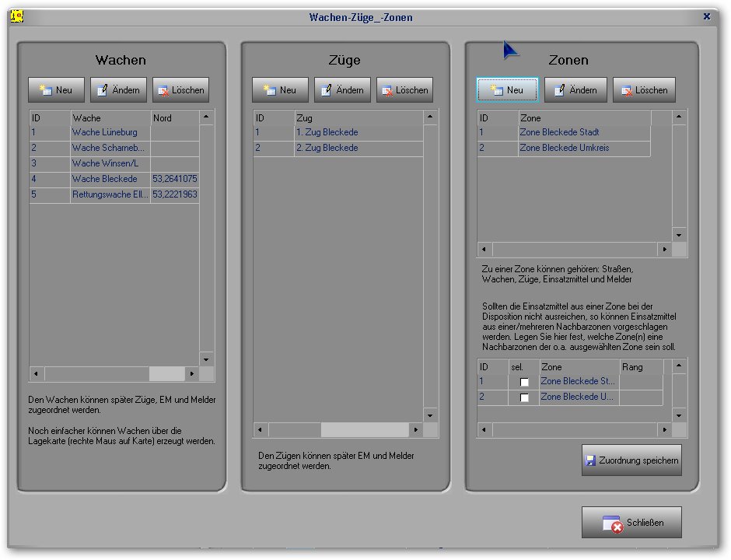731x560 pixels.
Task: Select 1. Zug Bleckede row
Action: click(338, 132)
